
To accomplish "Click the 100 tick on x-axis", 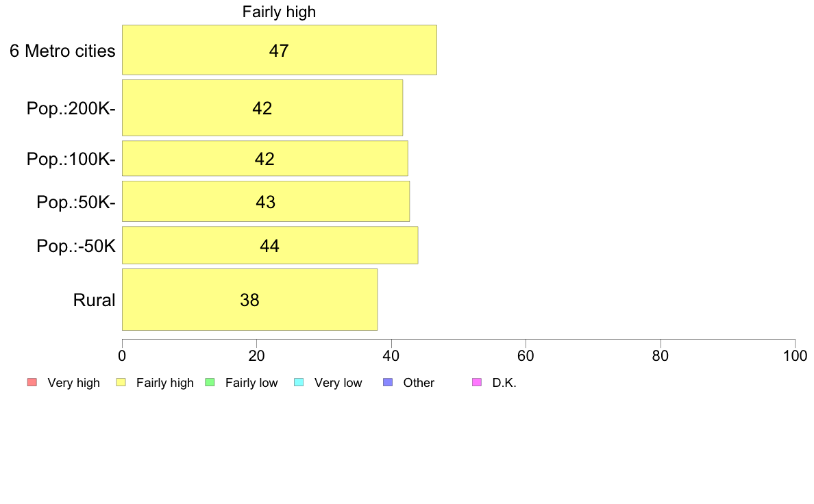I will (795, 355).
